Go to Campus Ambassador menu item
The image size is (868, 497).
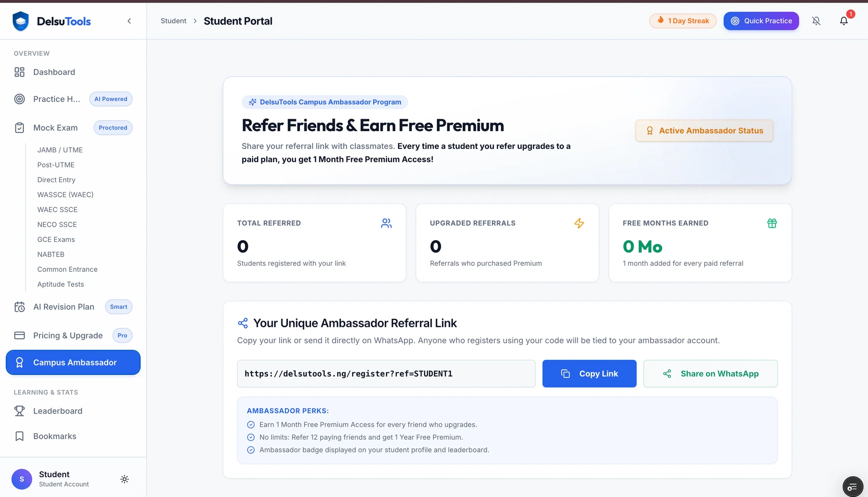[73, 363]
